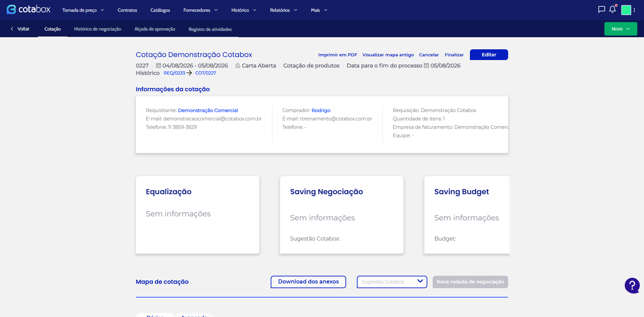Expand the Relatórios menu

(x=284, y=10)
